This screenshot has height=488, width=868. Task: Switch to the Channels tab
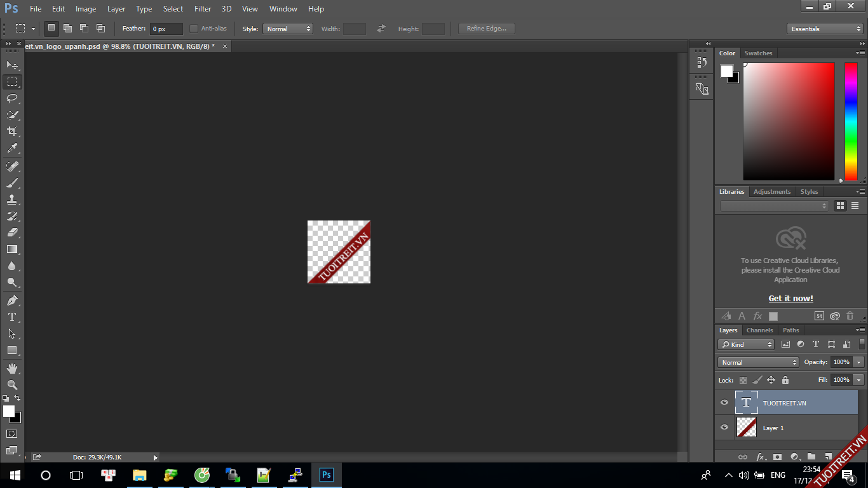(x=759, y=330)
